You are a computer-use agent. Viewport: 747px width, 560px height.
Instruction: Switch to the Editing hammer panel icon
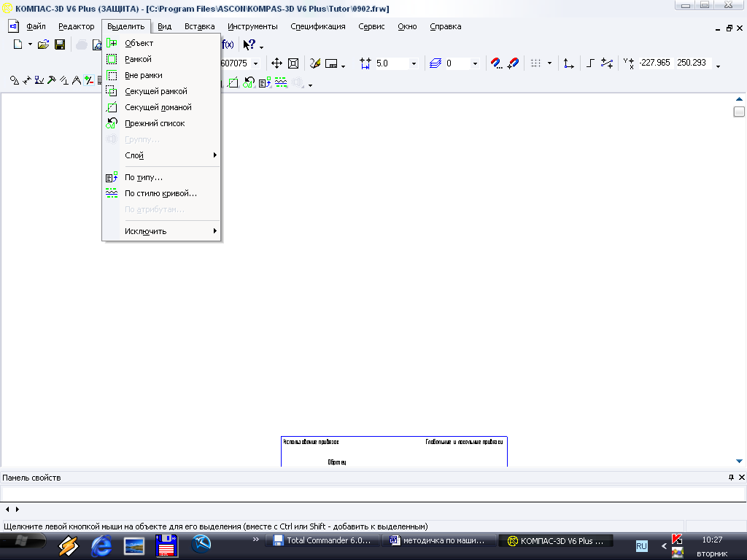[52, 80]
